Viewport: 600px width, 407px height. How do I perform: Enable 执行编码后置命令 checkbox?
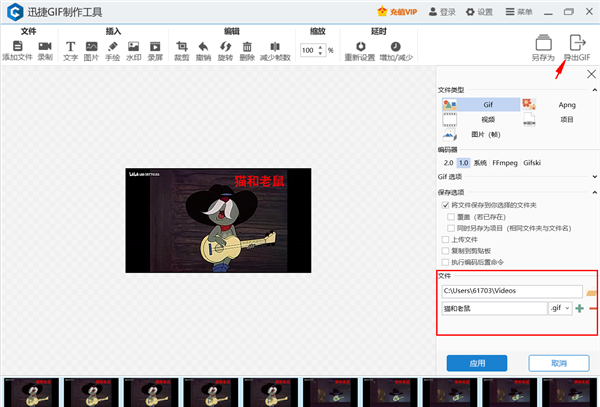pyautogui.click(x=445, y=262)
